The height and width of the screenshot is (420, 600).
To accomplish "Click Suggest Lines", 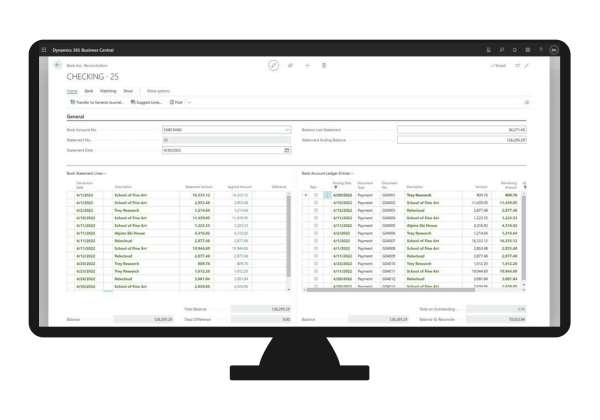I will pos(147,103).
